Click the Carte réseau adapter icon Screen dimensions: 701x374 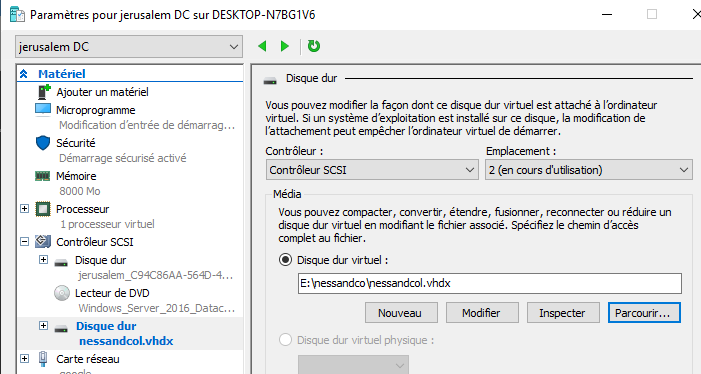[43, 359]
